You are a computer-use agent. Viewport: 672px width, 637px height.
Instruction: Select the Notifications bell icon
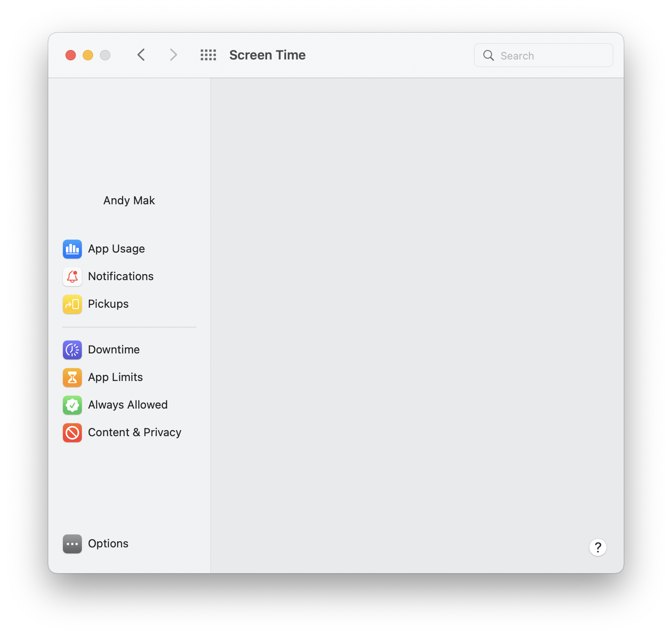pyautogui.click(x=72, y=277)
